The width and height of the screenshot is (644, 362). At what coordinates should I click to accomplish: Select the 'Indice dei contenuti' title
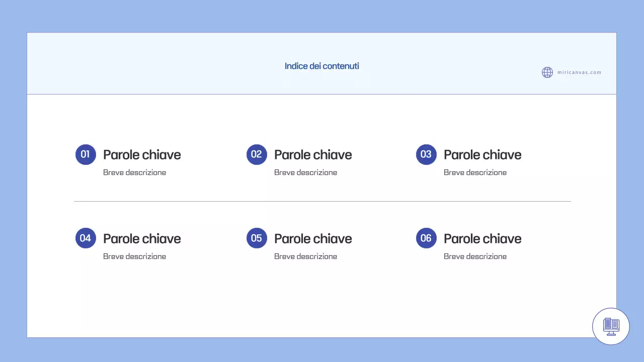pos(322,66)
